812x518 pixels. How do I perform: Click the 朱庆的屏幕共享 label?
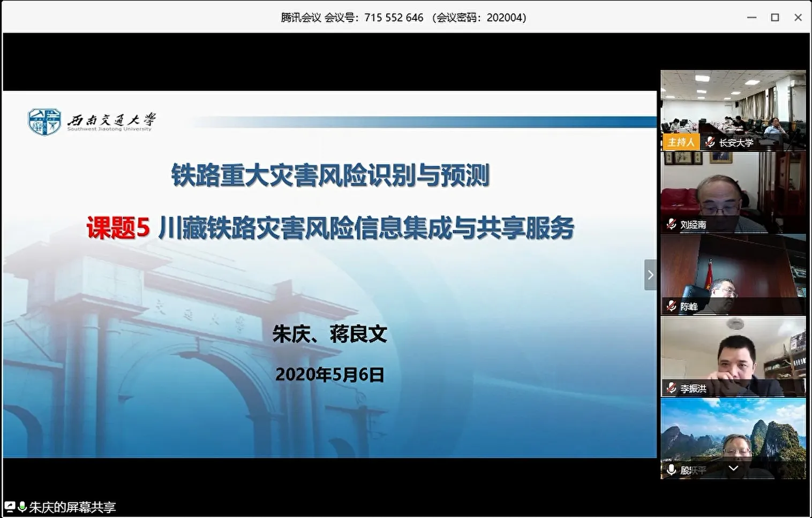(72, 507)
